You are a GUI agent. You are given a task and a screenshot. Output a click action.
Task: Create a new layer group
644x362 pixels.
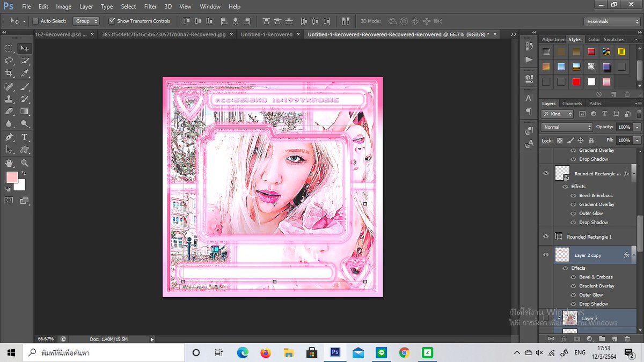pyautogui.click(x=602, y=339)
